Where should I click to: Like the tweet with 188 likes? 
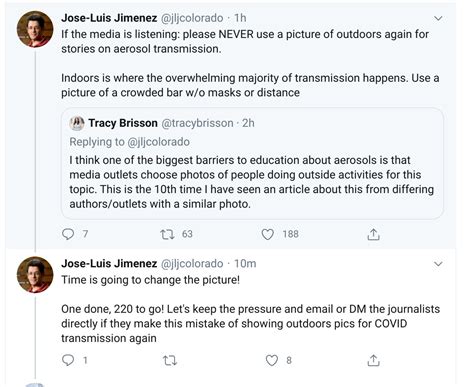(267, 234)
